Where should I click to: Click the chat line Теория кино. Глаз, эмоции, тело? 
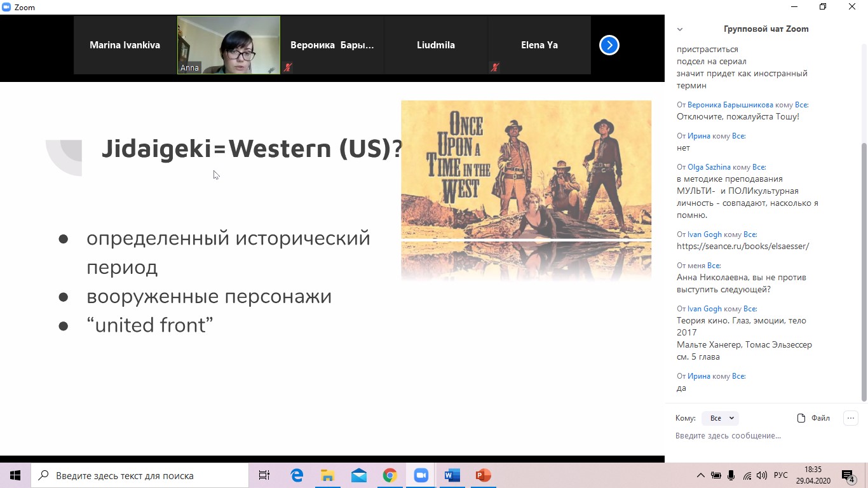[x=742, y=321]
